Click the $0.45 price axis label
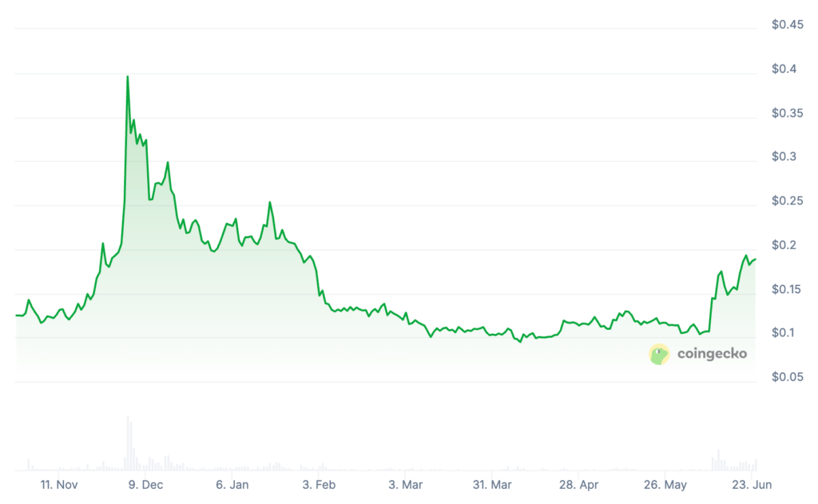Image resolution: width=818 pixels, height=504 pixels. 787,26
